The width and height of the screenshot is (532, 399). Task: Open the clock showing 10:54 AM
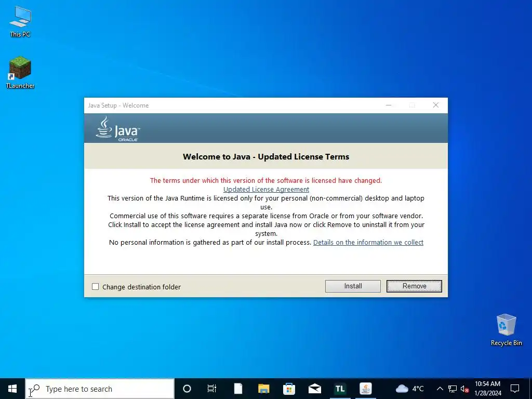[487, 389]
